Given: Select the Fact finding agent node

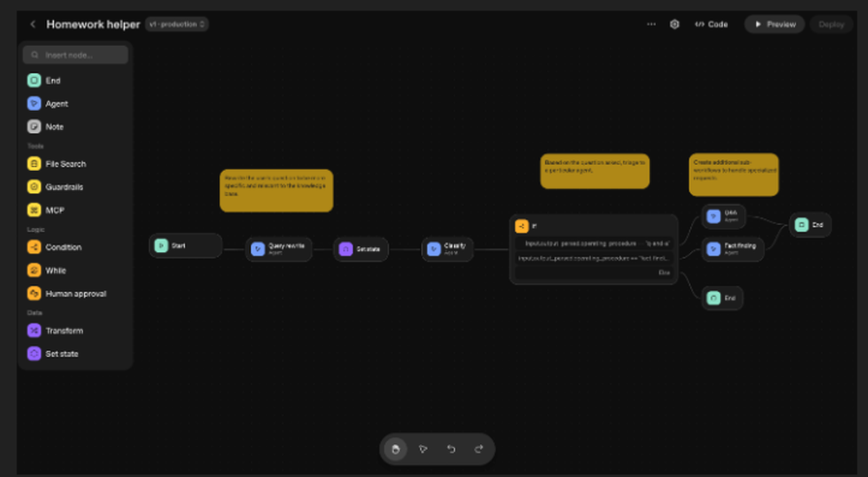Looking at the screenshot, I should click(x=733, y=249).
